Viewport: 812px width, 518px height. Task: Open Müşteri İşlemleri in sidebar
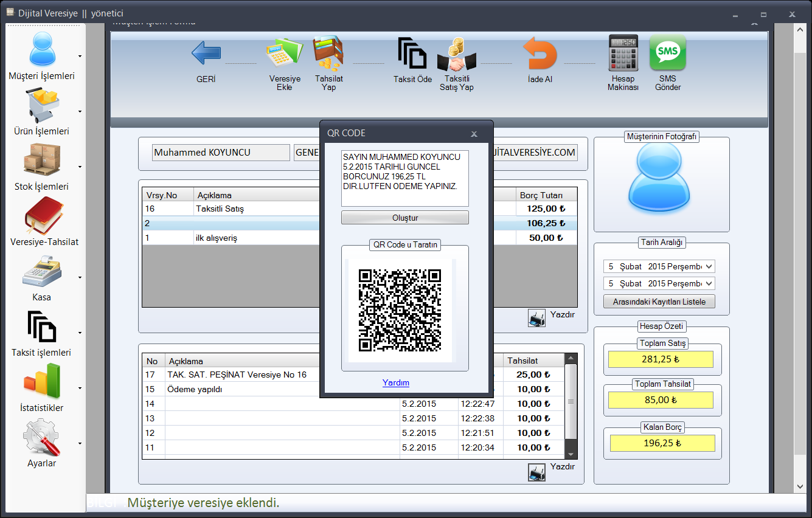pyautogui.click(x=42, y=56)
